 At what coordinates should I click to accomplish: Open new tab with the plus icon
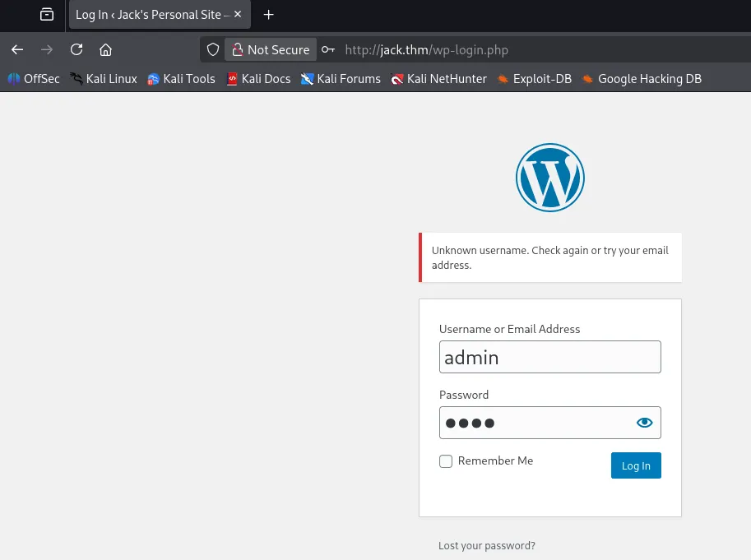tap(268, 15)
